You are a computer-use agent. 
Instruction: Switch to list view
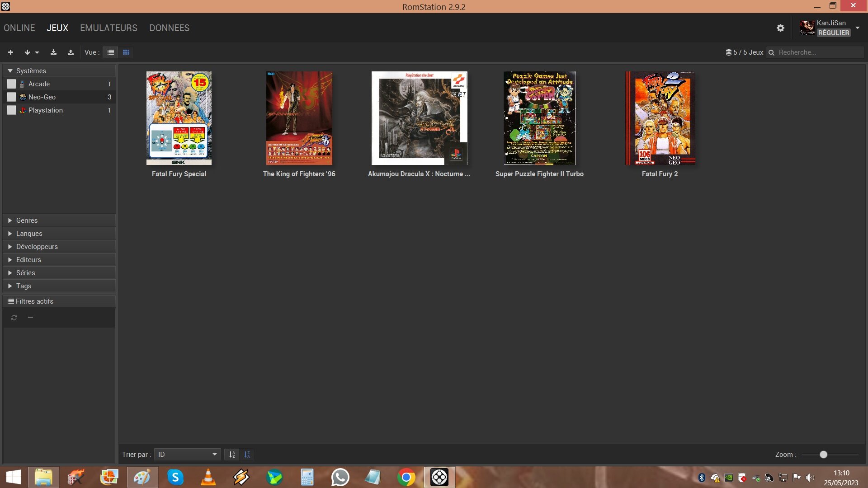110,52
